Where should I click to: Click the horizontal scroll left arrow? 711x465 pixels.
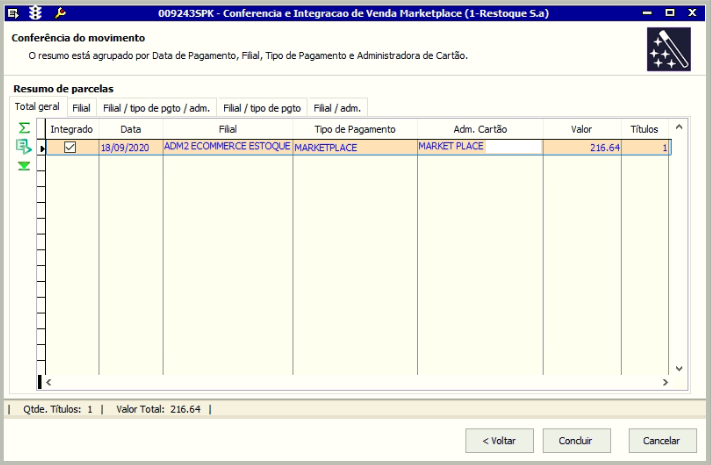(49, 382)
